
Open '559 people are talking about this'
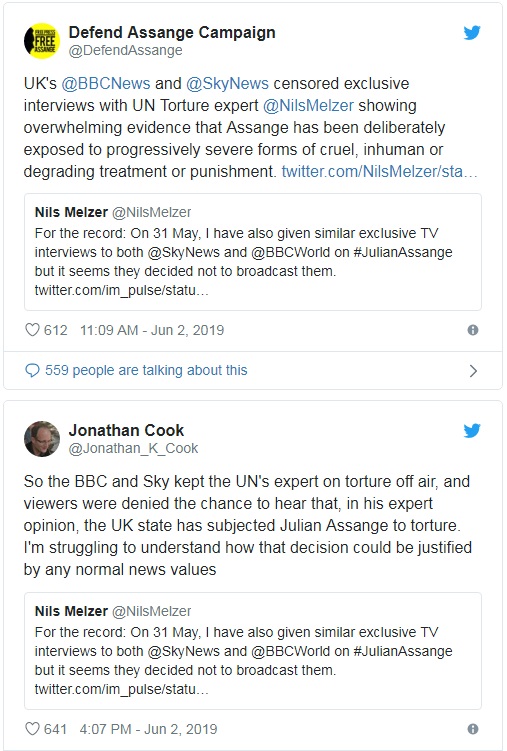(x=146, y=370)
